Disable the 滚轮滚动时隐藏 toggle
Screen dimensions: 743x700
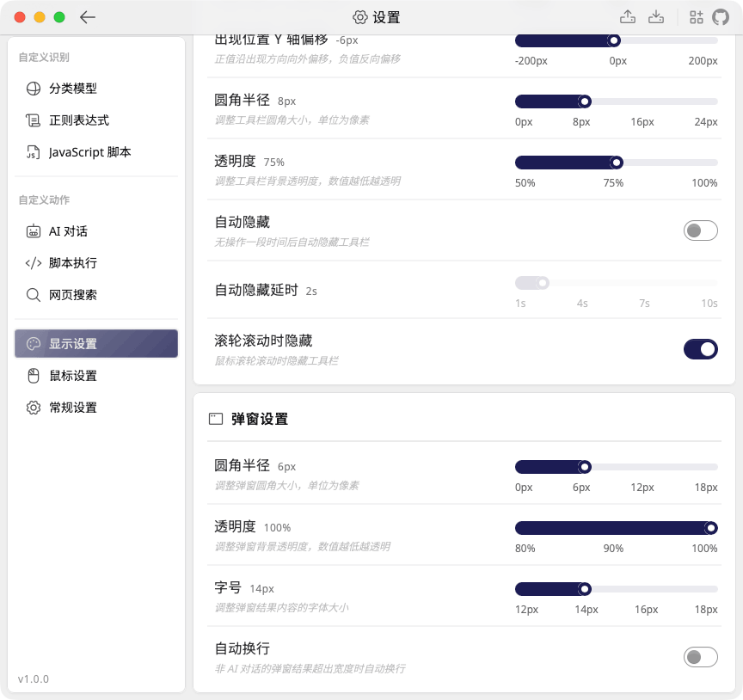point(700,349)
